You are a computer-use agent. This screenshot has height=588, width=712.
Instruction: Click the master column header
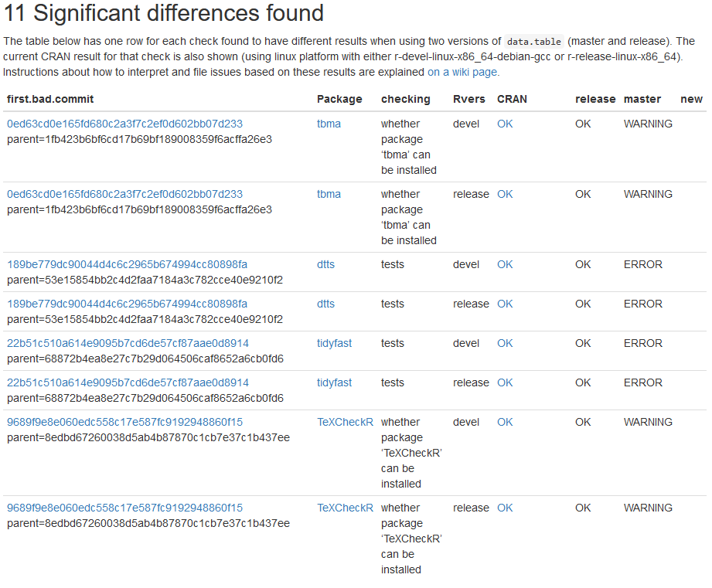pos(642,99)
